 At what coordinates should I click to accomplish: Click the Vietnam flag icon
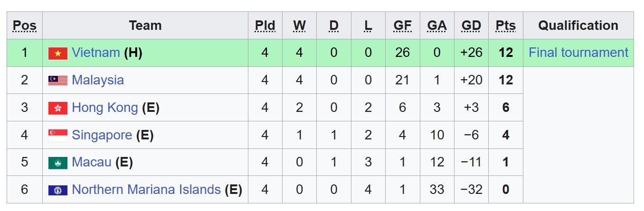pyautogui.click(x=58, y=53)
